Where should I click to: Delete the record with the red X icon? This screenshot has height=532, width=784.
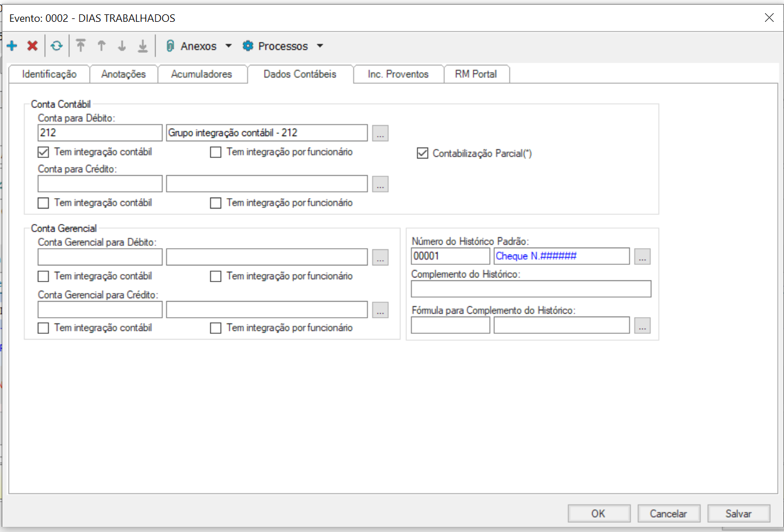click(x=33, y=46)
